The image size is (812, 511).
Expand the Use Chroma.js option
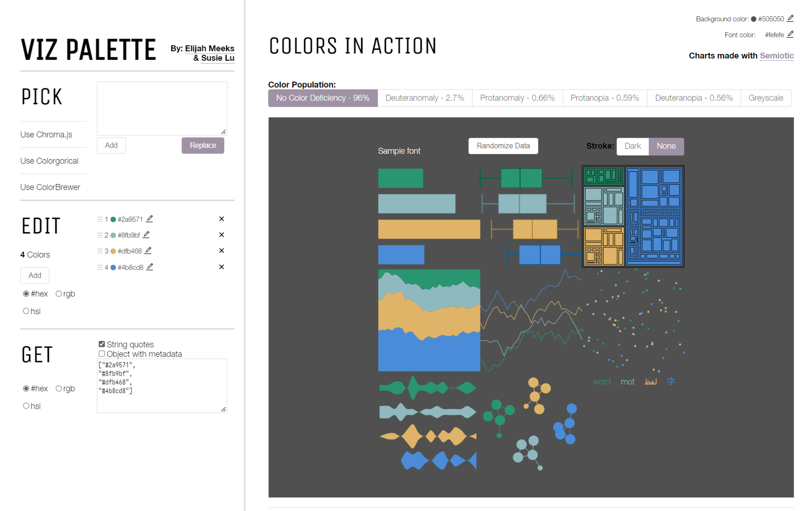pos(46,135)
